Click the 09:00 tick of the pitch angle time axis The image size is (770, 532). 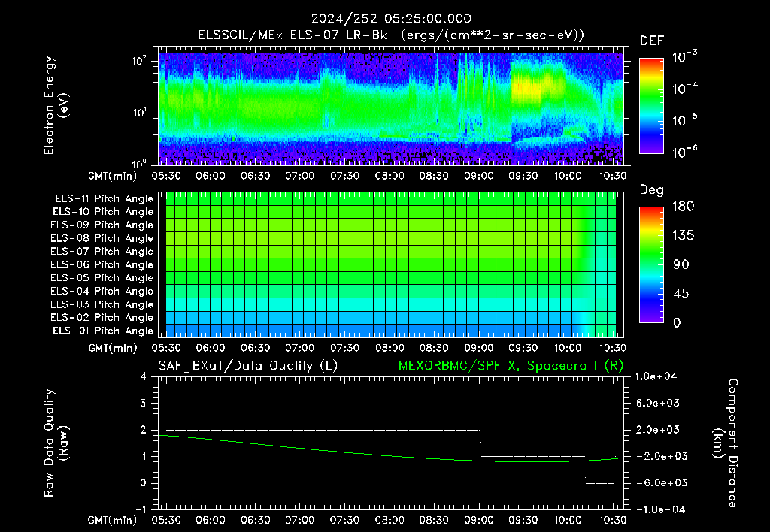479,349
